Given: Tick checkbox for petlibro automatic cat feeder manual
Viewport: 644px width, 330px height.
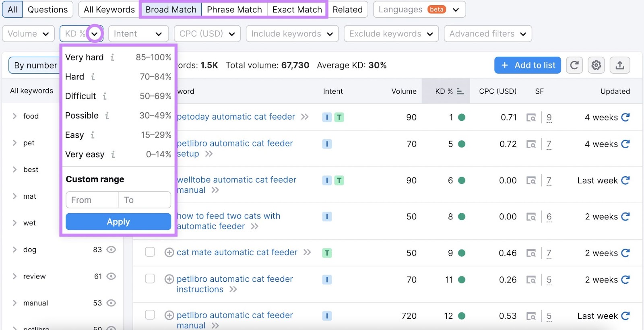Looking at the screenshot, I should click(150, 315).
